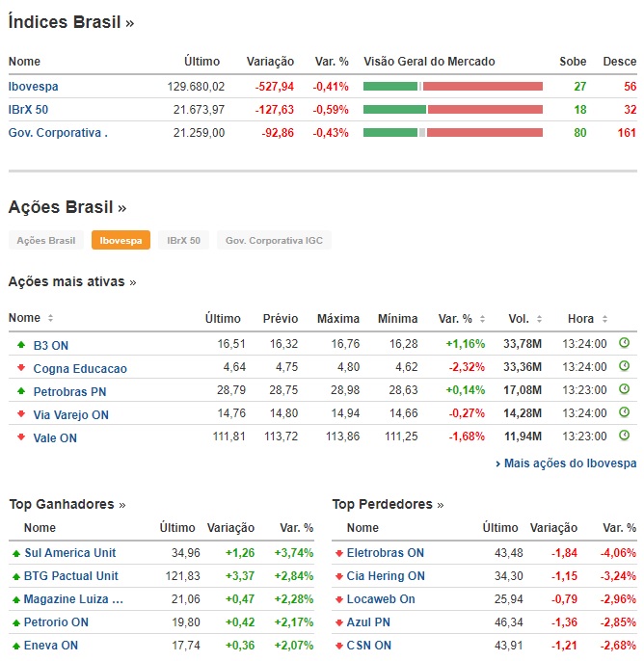The width and height of the screenshot is (644, 661).
Task: Open BTG Pactual Unit stock link
Action: pos(71,576)
